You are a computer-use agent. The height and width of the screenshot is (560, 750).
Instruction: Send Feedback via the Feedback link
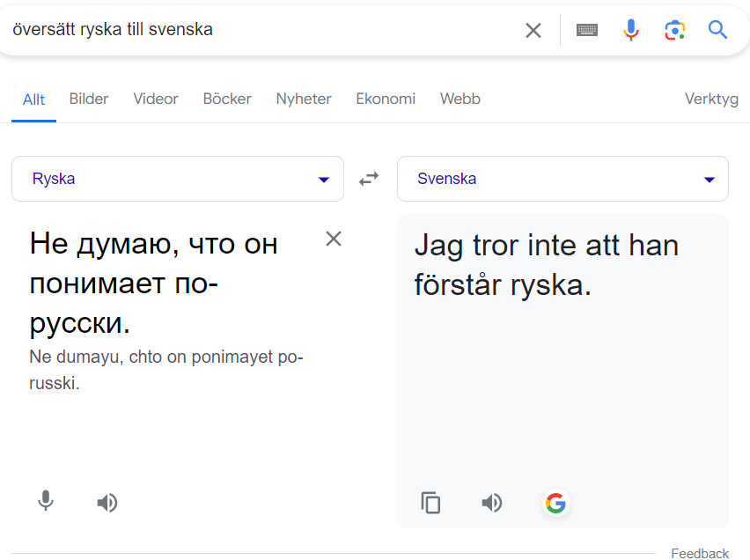pos(699,553)
